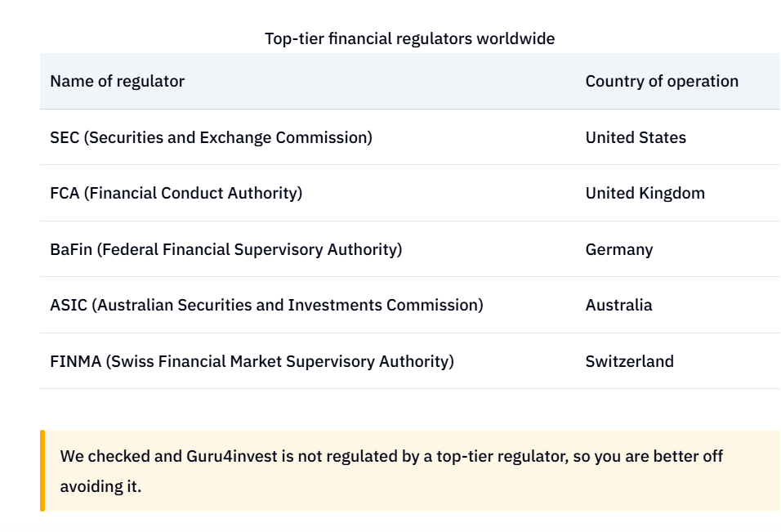This screenshot has width=781, height=532.
Task: Click the Guru4invest warning notice text
Action: [391, 471]
